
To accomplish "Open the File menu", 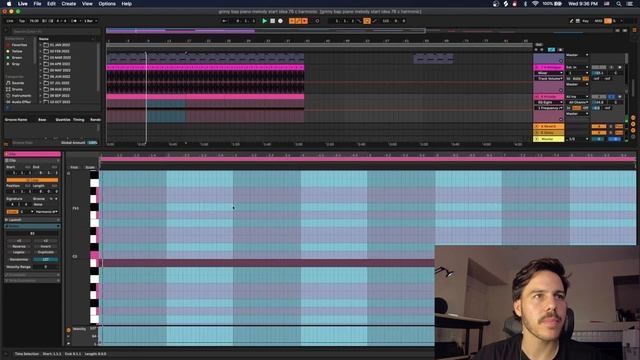I will 37,4.
